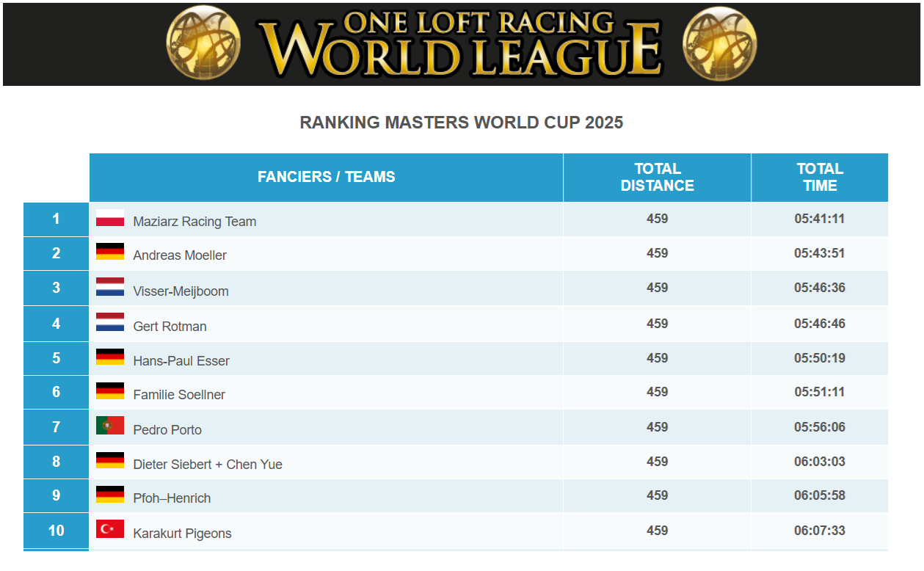This screenshot has height=571, width=924.
Task: Click distance 459 in Gert Rotman row
Action: (658, 324)
